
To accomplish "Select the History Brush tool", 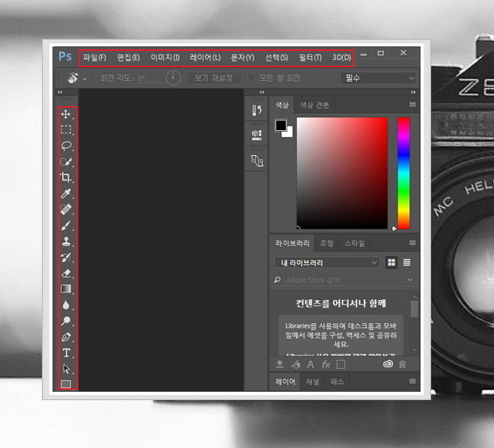I will coord(66,257).
